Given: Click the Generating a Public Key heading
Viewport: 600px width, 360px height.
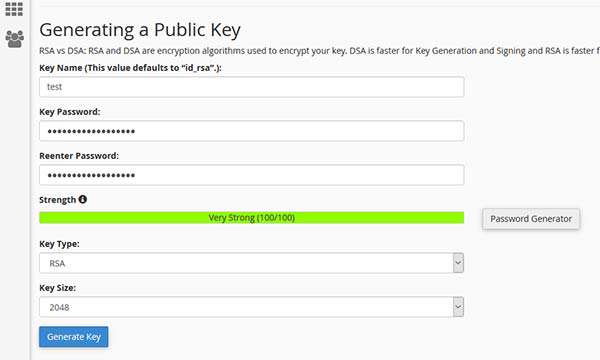Looking at the screenshot, I should click(x=140, y=30).
